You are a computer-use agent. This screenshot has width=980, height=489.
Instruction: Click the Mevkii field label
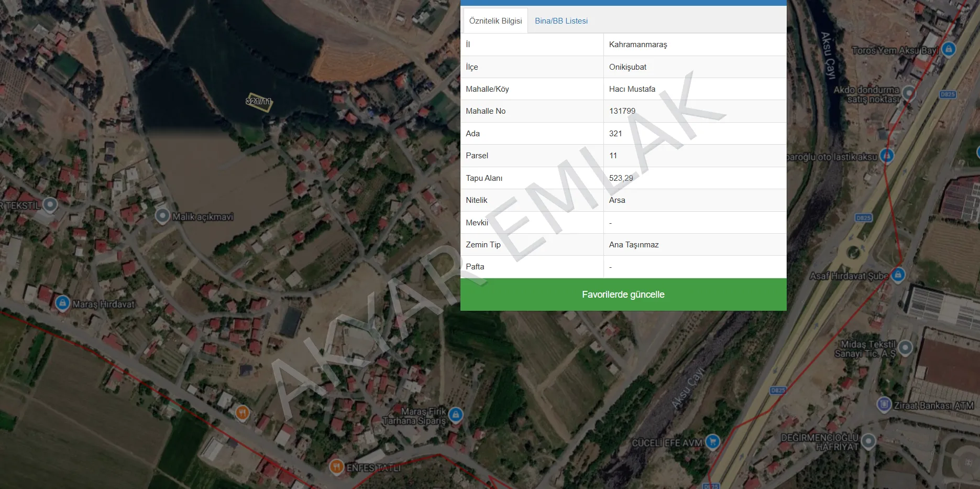coord(477,223)
